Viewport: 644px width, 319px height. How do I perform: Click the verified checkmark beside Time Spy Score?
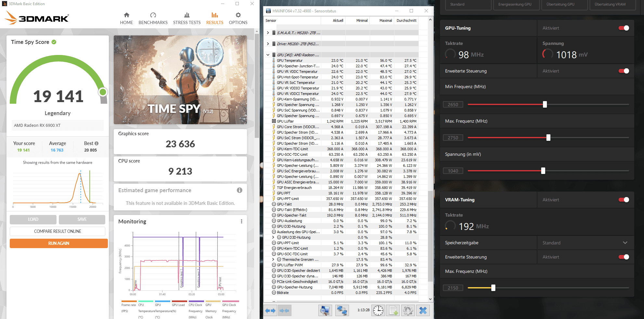point(54,42)
